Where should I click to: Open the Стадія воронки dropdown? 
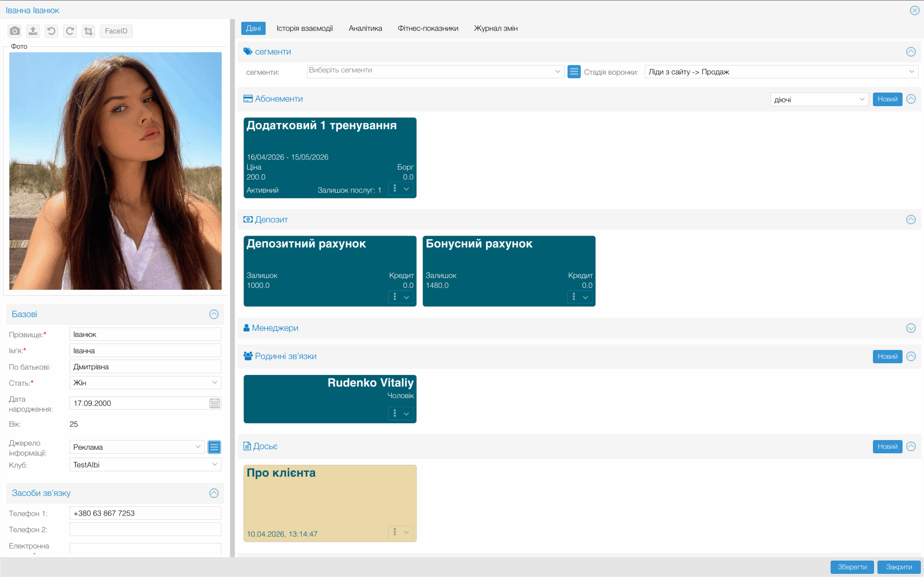coord(781,72)
